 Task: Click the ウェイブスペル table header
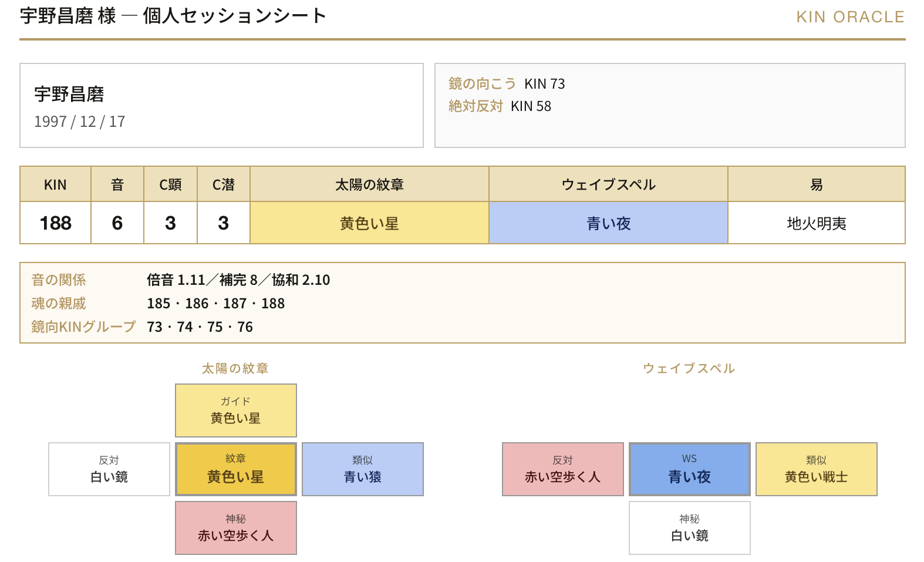[609, 184]
